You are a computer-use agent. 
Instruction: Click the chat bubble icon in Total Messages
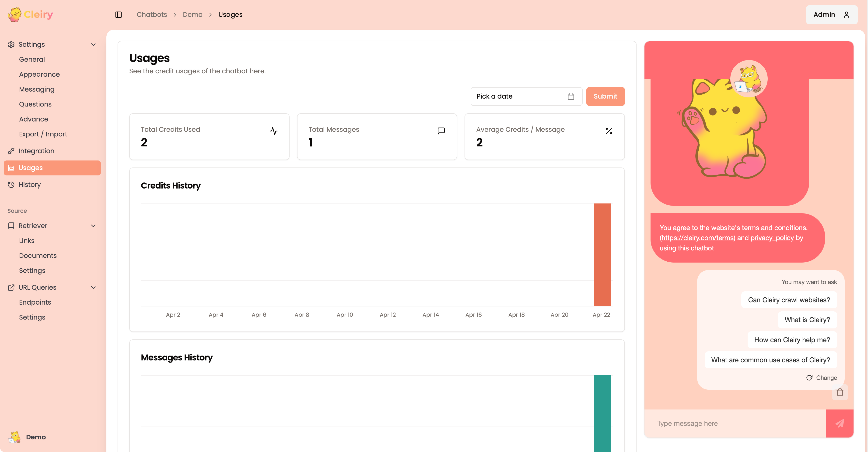click(x=441, y=131)
